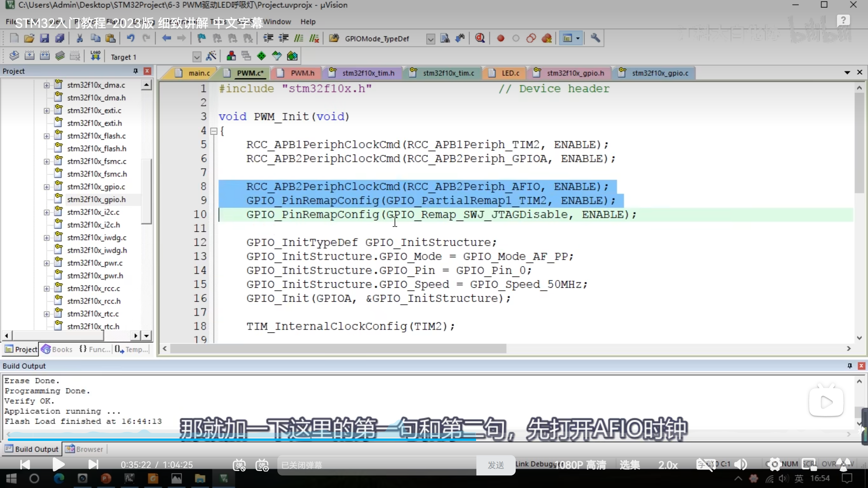Toggle pin on the Project panel
Screen dimensions: 868x488
[135, 71]
